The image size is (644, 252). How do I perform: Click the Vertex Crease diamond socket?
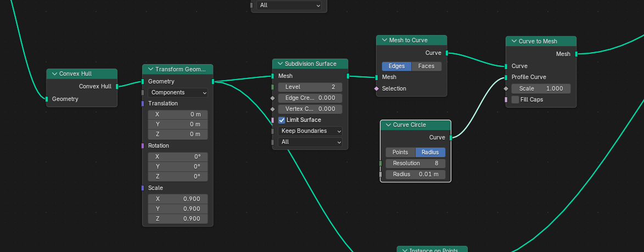pyautogui.click(x=272, y=109)
